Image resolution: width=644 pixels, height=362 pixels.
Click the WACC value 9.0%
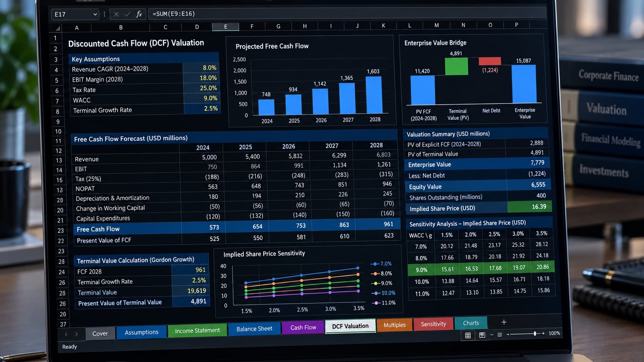(x=201, y=98)
